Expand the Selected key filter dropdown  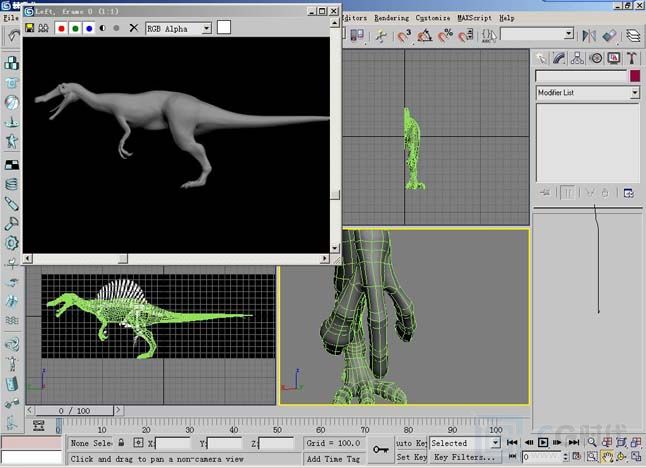coord(495,443)
